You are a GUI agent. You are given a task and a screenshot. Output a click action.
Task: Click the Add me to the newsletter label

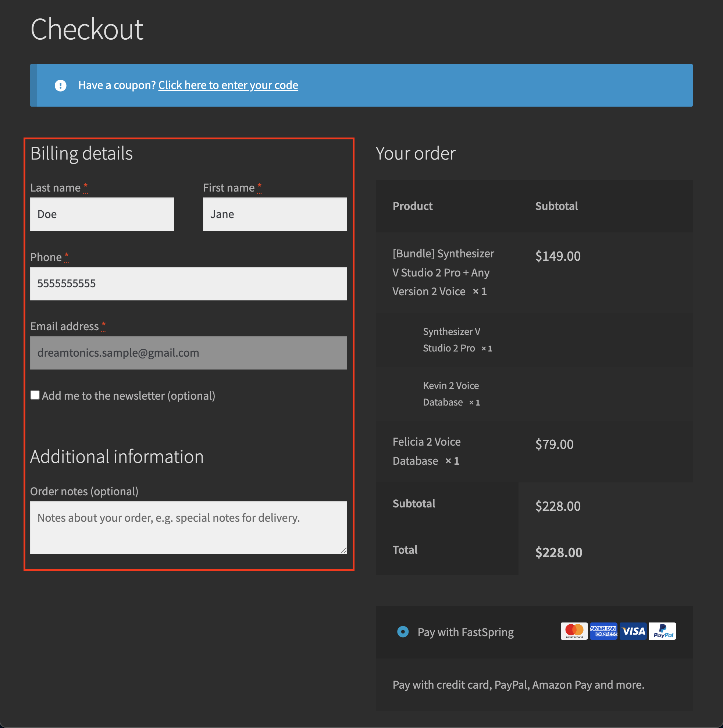click(x=129, y=396)
